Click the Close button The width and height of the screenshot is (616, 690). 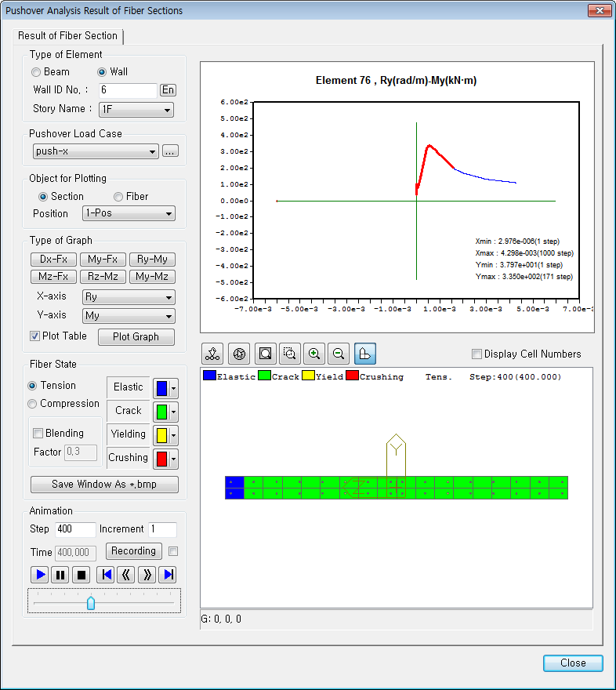573,663
